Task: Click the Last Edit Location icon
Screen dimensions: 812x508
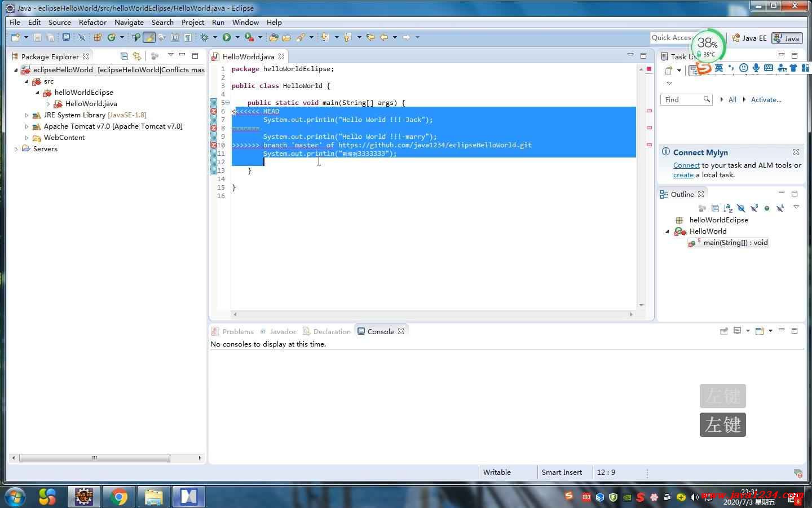Action: (370, 37)
